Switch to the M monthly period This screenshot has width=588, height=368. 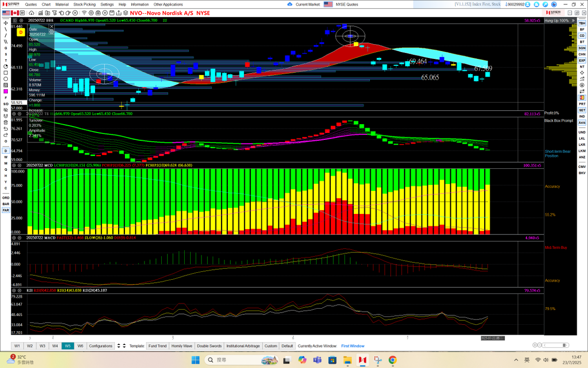(x=5, y=163)
